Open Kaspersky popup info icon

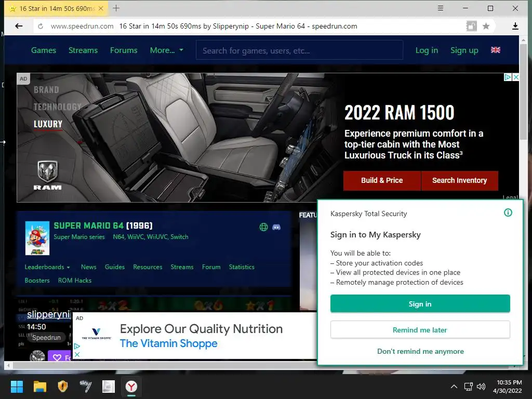[x=508, y=212]
